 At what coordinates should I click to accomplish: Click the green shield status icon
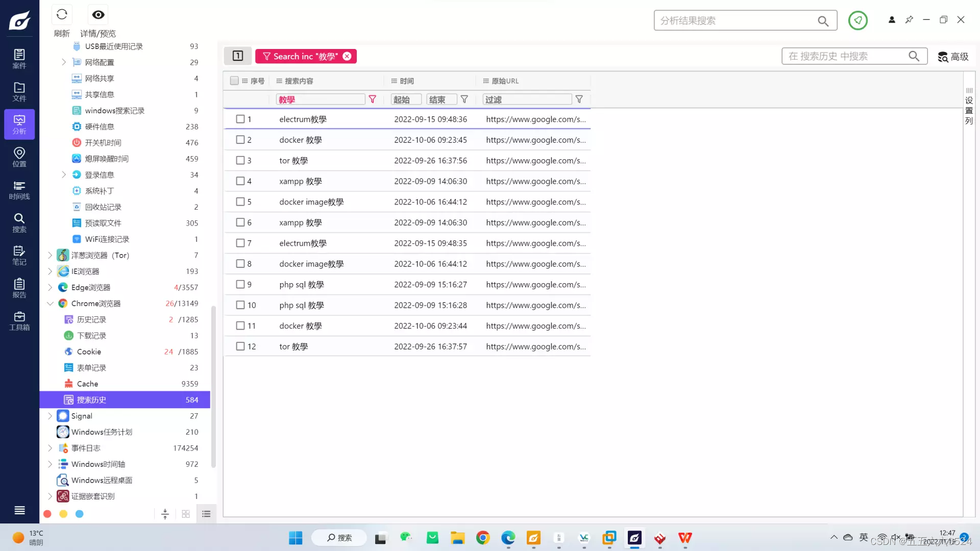coord(857,20)
